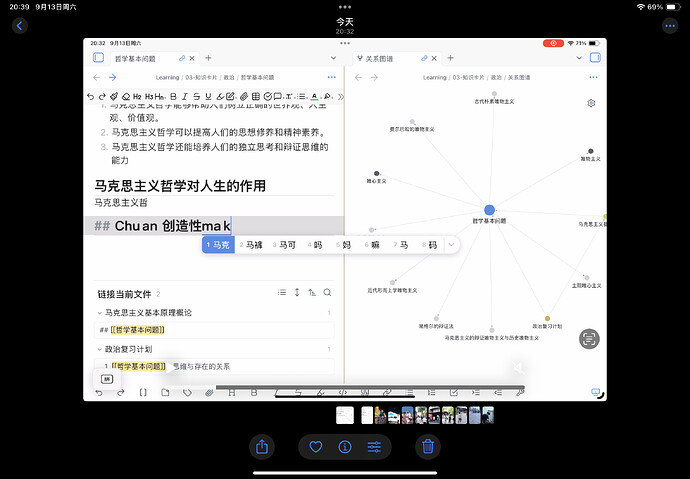
Task: Apply H2 heading format
Action: (137, 96)
